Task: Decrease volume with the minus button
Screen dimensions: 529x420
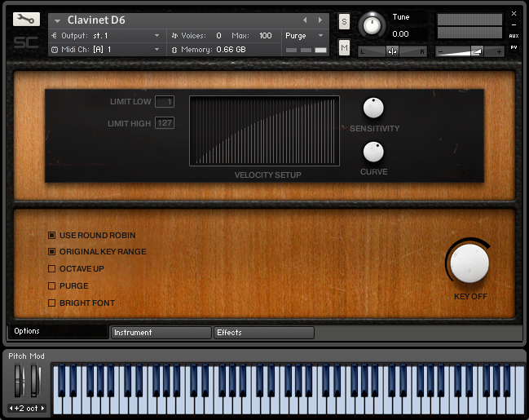Action: coord(440,51)
